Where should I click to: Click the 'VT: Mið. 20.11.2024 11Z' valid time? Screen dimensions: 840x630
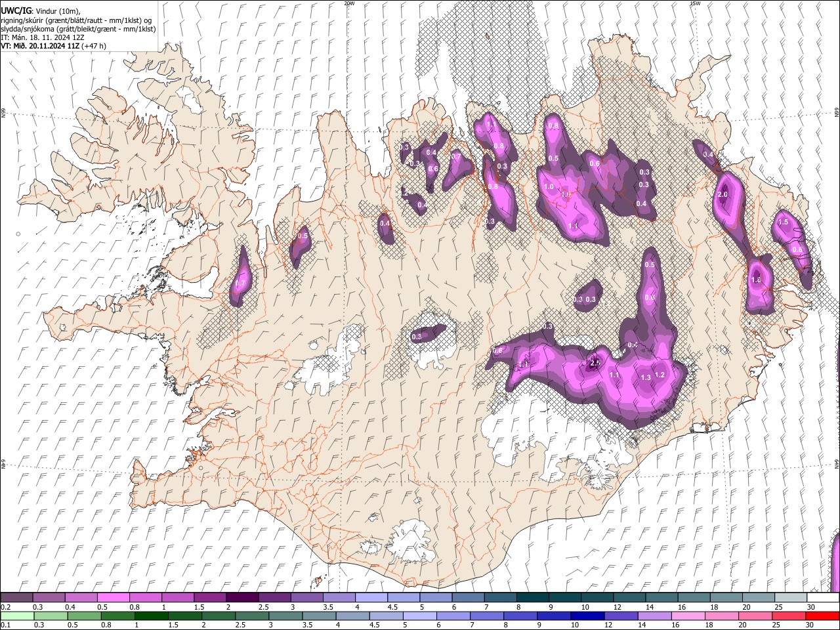(x=39, y=46)
